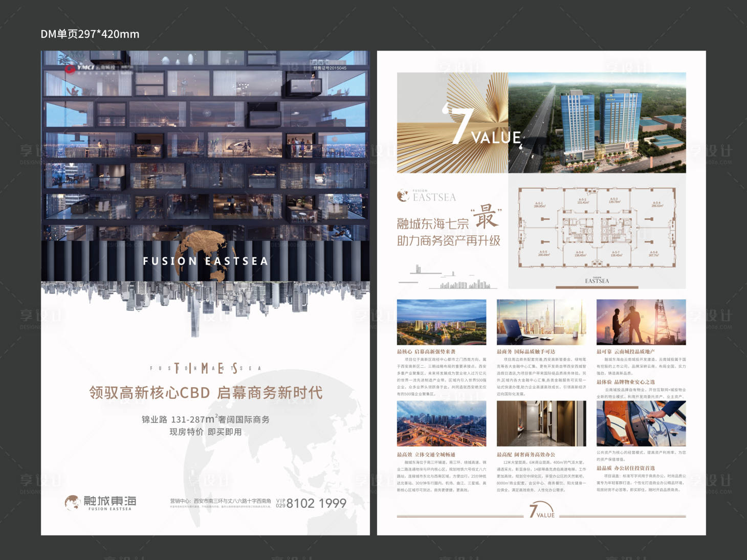Viewport: 747px width, 560px height.
Task: Click heading '最品质 办公居住投资首选'
Action: [626, 468]
